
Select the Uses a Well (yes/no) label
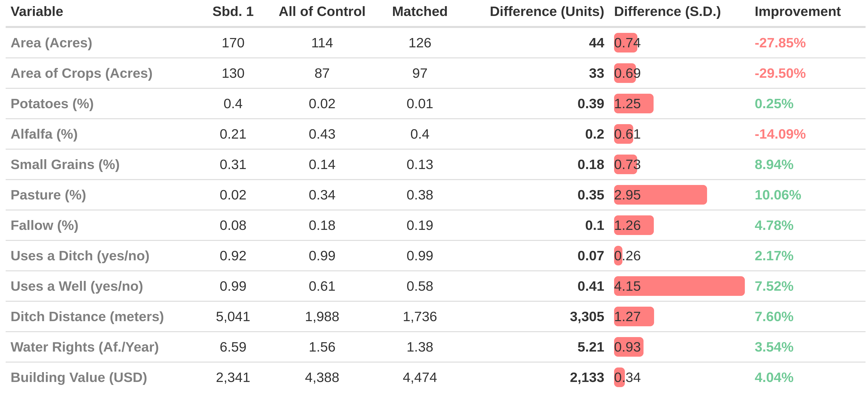(77, 286)
